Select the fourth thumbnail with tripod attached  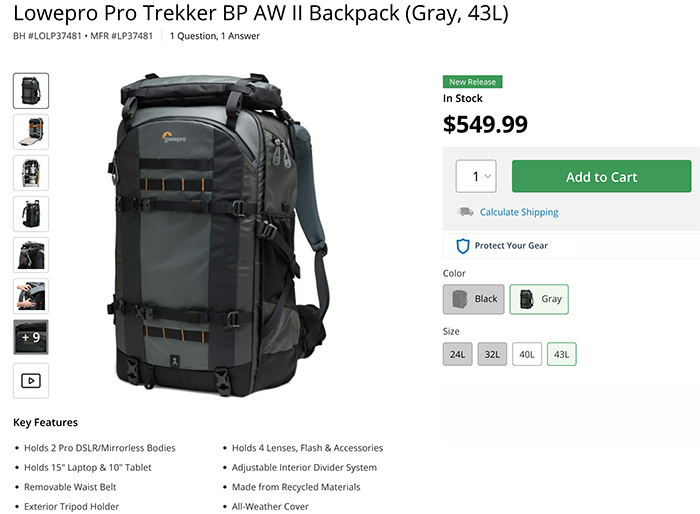[31, 214]
